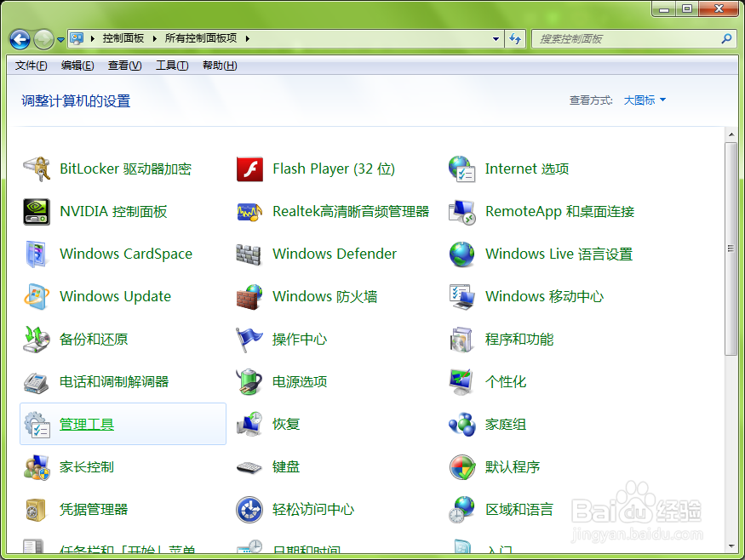Click the 电源选项 link text
This screenshot has height=560, width=745.
pos(300,381)
